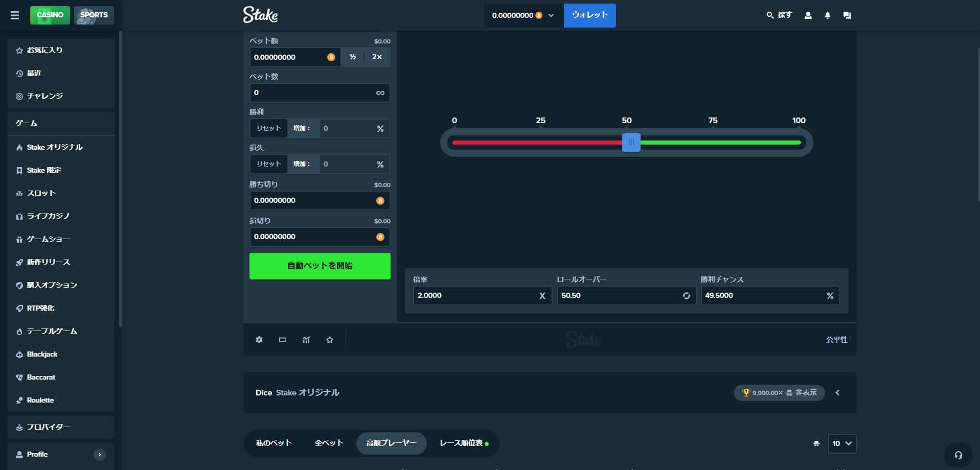The height and width of the screenshot is (470, 980).
Task: Start auto bet with green button
Action: click(x=320, y=266)
